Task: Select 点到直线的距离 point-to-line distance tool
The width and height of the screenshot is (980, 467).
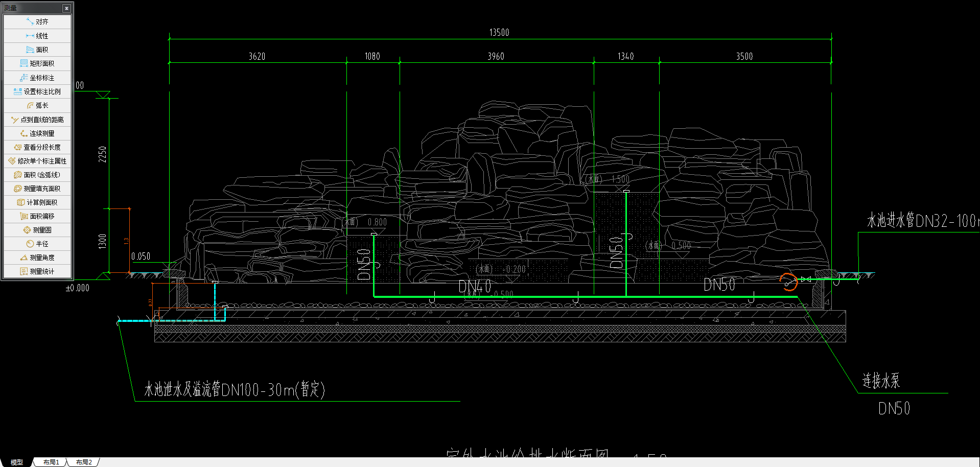Action: [x=37, y=120]
